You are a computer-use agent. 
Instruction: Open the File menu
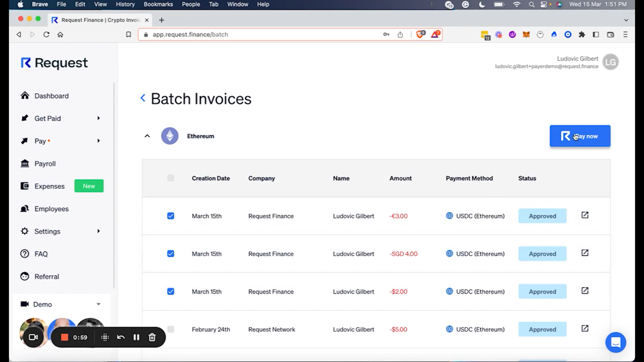(62, 4)
